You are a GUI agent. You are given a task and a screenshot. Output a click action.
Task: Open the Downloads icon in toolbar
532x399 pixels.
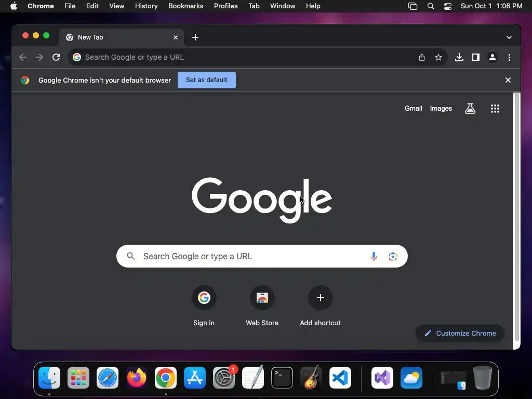tap(459, 57)
